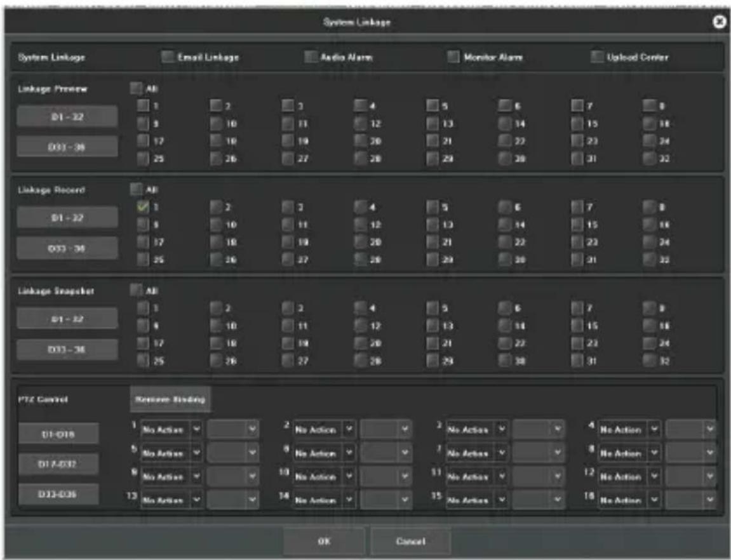731x560 pixels.
Task: Toggle the Upload Center checkbox
Action: [597, 57]
